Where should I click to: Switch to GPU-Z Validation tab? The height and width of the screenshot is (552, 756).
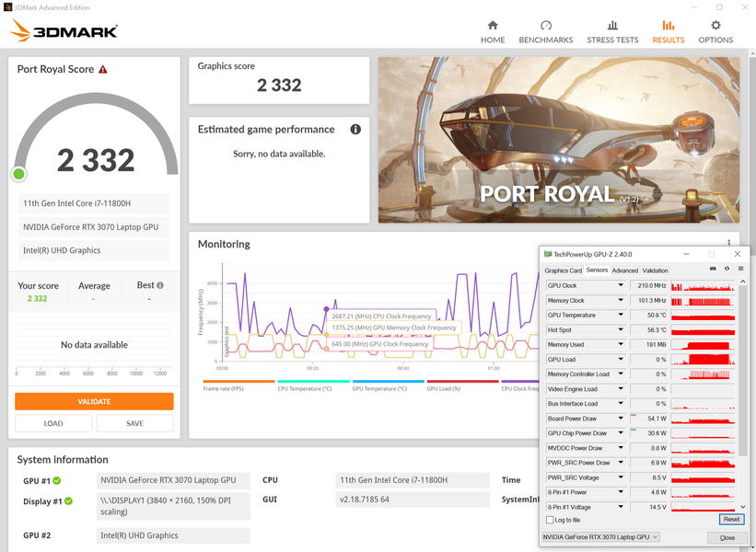[655, 270]
